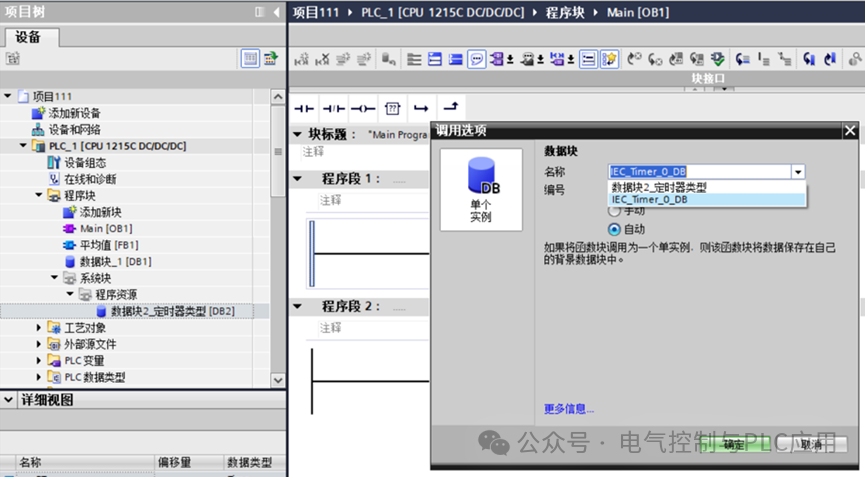Select 平均值 [FB1] block
865x477 pixels.
109,245
